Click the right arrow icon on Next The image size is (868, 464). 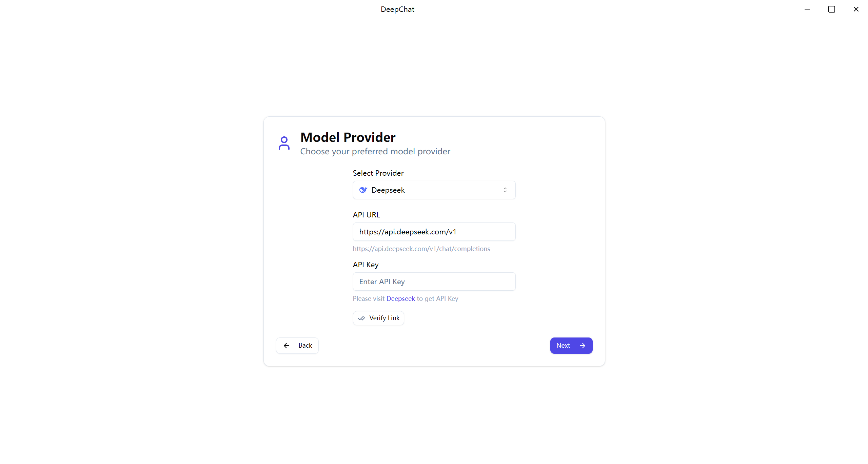click(x=583, y=346)
